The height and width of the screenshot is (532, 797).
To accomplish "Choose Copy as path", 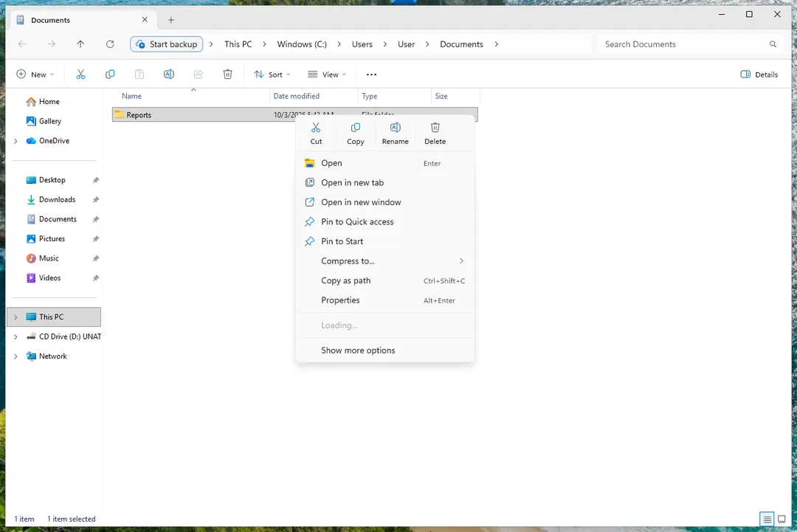I will click(384, 280).
